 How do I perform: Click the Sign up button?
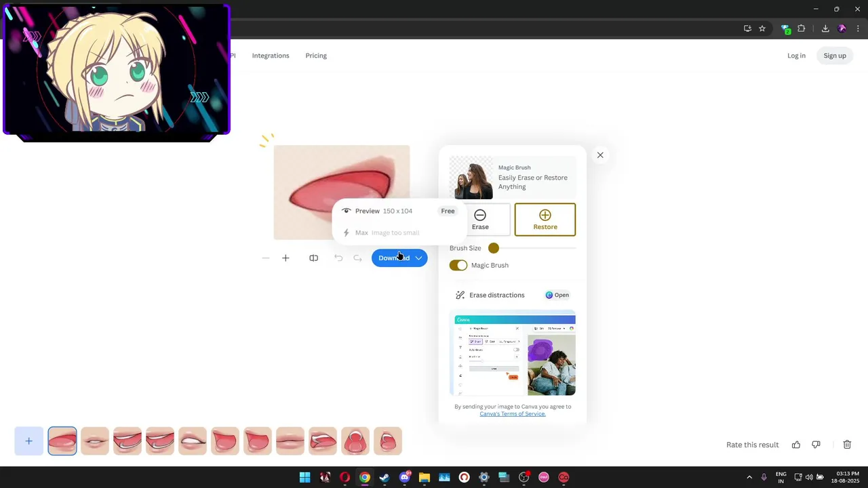pos(835,56)
